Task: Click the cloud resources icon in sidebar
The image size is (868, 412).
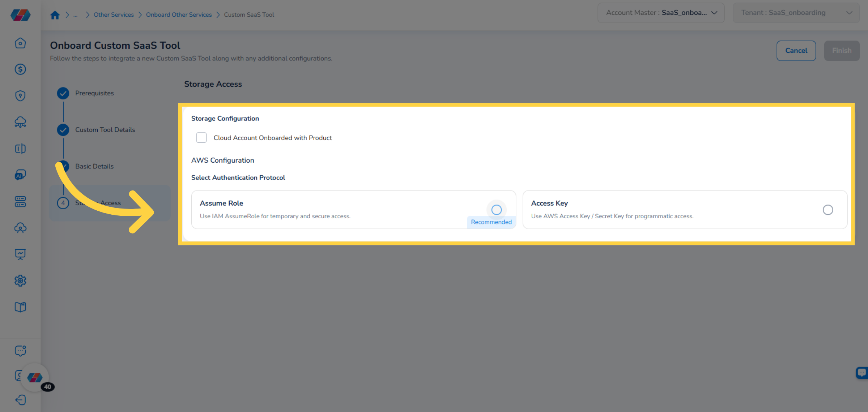Action: 20,122
